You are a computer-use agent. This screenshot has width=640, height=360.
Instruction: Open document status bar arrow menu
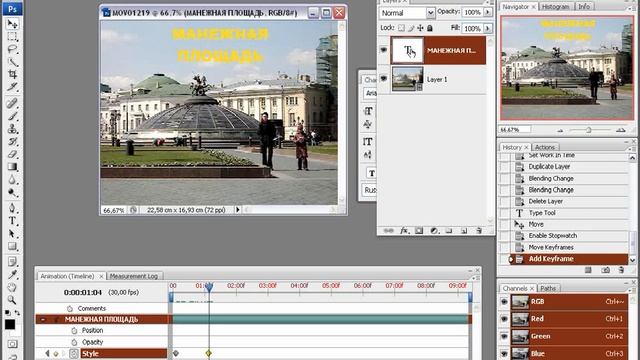[x=238, y=210]
